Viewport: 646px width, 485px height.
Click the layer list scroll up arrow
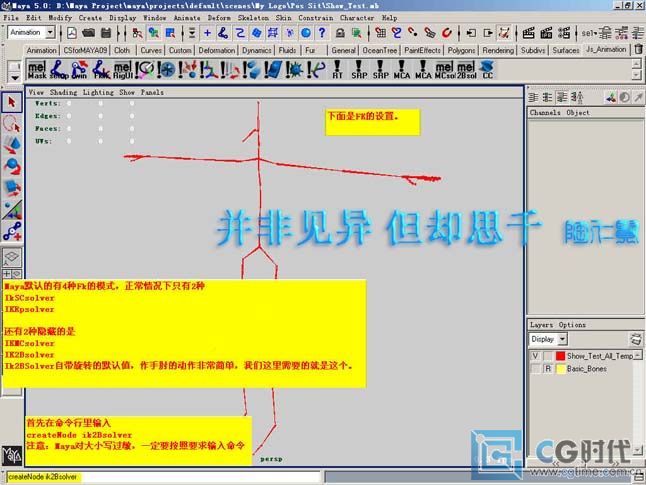pos(638,355)
